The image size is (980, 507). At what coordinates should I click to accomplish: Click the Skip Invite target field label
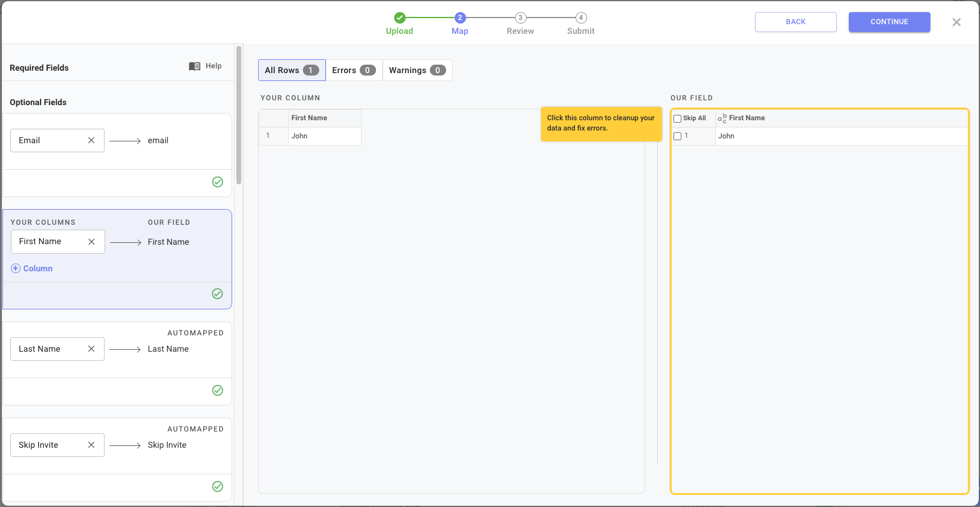tap(167, 445)
